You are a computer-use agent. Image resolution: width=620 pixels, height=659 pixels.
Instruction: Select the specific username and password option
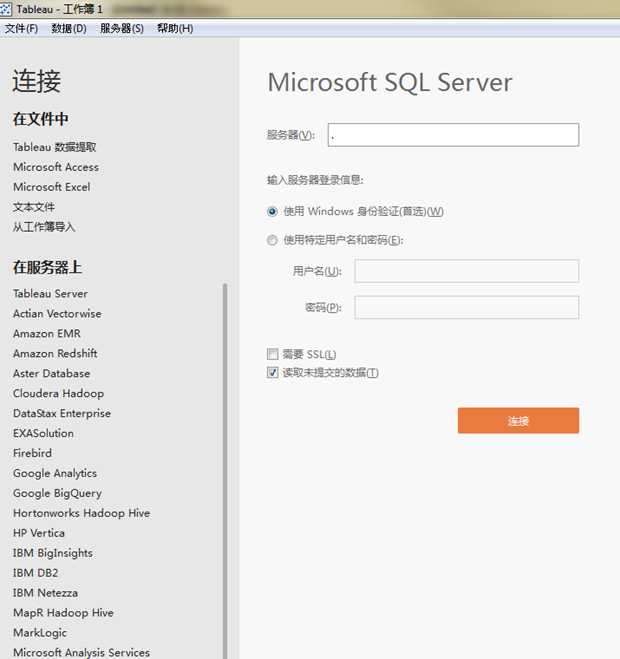(272, 240)
